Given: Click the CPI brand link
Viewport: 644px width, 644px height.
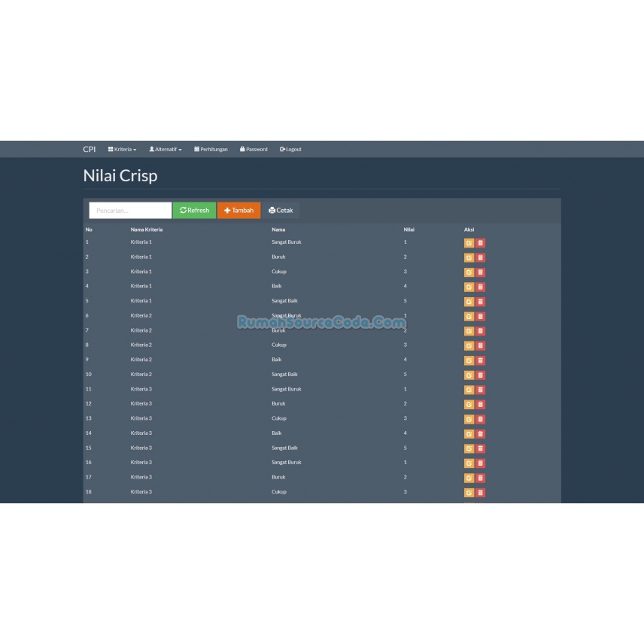Looking at the screenshot, I should tap(89, 149).
